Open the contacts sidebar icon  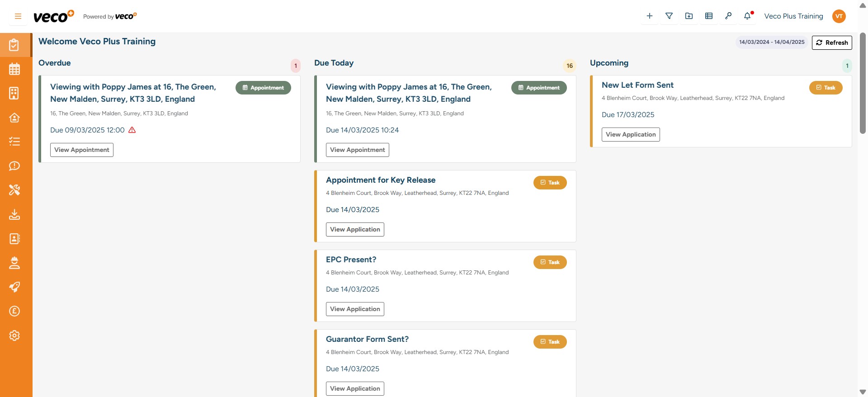14,238
